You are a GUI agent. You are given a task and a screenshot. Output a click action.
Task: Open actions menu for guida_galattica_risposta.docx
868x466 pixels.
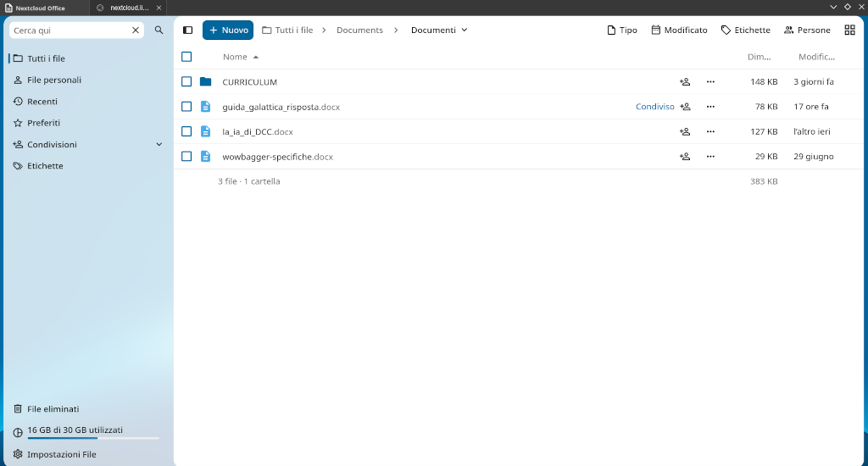tap(710, 107)
